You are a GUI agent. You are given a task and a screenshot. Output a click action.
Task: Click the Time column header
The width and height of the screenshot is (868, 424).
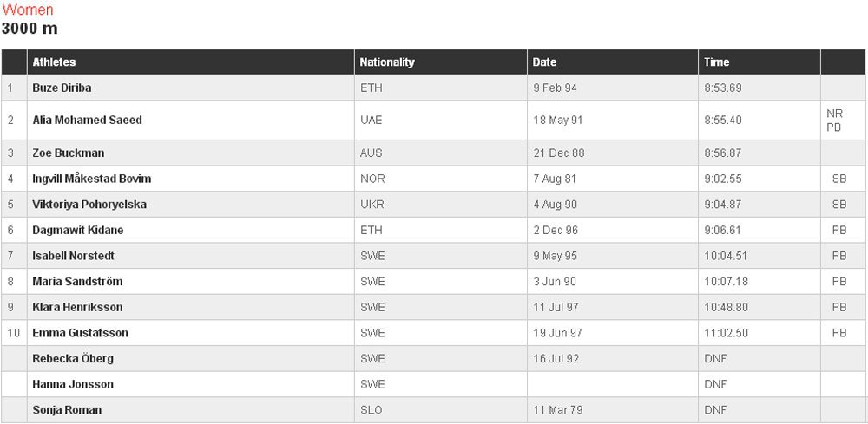[716, 62]
